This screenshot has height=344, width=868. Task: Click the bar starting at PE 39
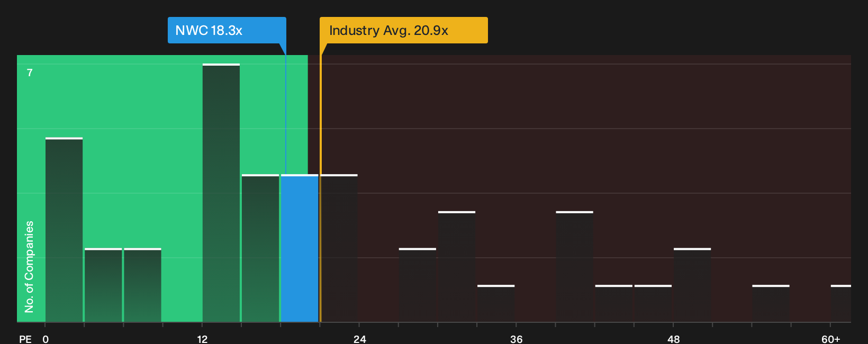(575, 267)
